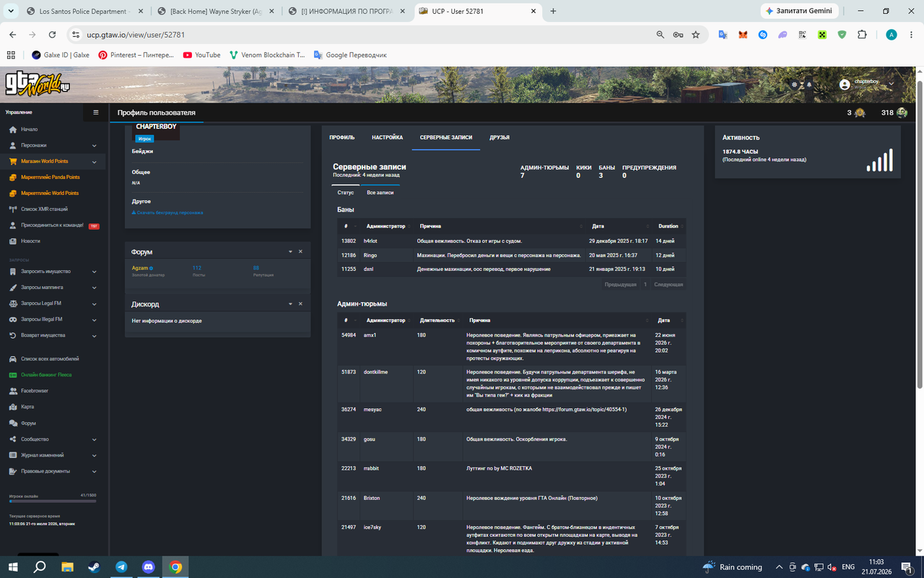
Task: Click the administrator name h4rlot
Action: 370,241
